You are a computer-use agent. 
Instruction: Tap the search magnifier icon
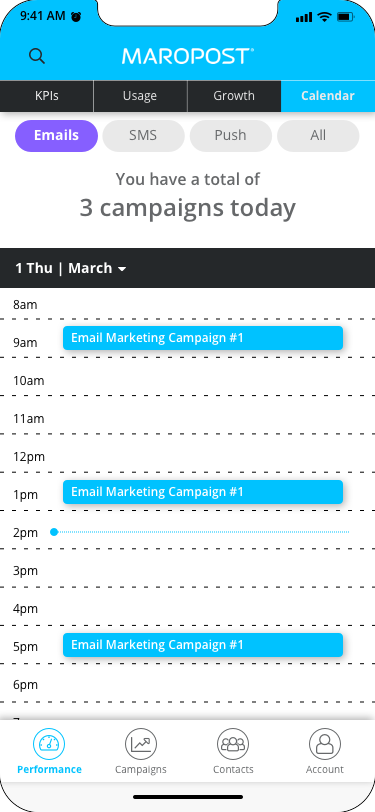tap(37, 56)
